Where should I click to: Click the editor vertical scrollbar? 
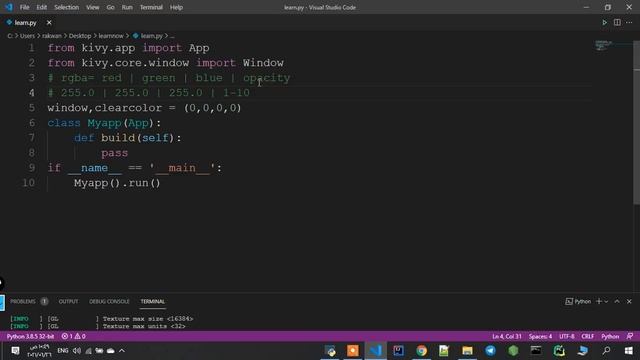[636, 122]
